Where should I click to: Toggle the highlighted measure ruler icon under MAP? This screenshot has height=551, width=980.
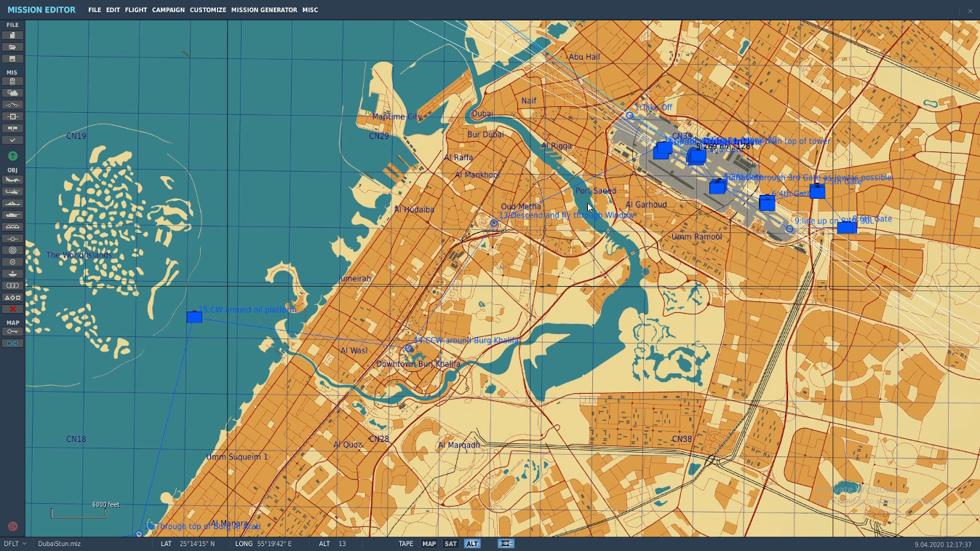pos(12,343)
